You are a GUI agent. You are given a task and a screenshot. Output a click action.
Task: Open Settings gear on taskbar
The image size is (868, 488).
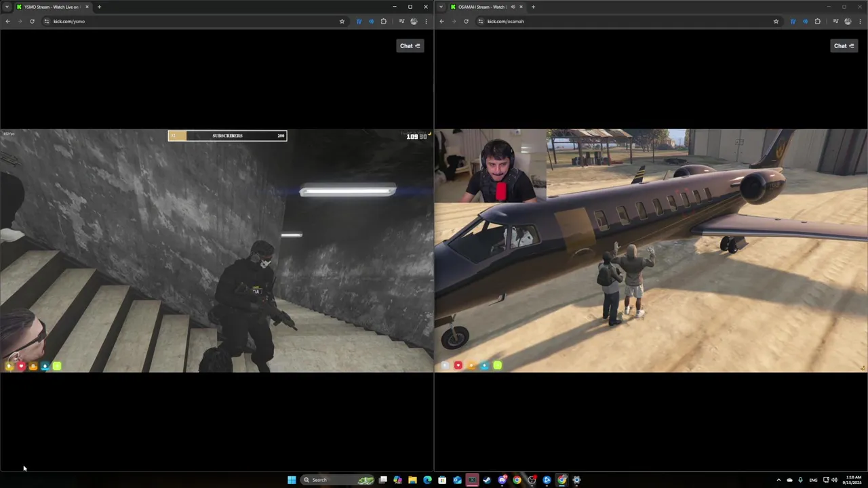tap(577, 480)
